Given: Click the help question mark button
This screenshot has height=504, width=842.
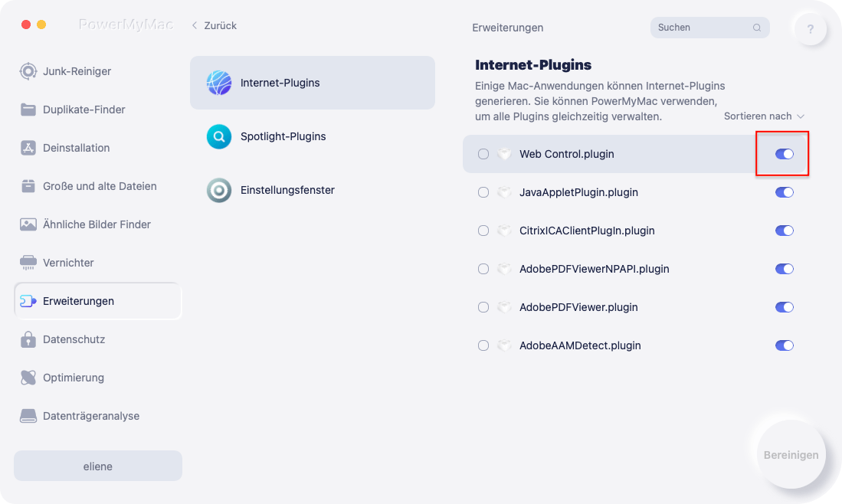Looking at the screenshot, I should click(x=810, y=30).
